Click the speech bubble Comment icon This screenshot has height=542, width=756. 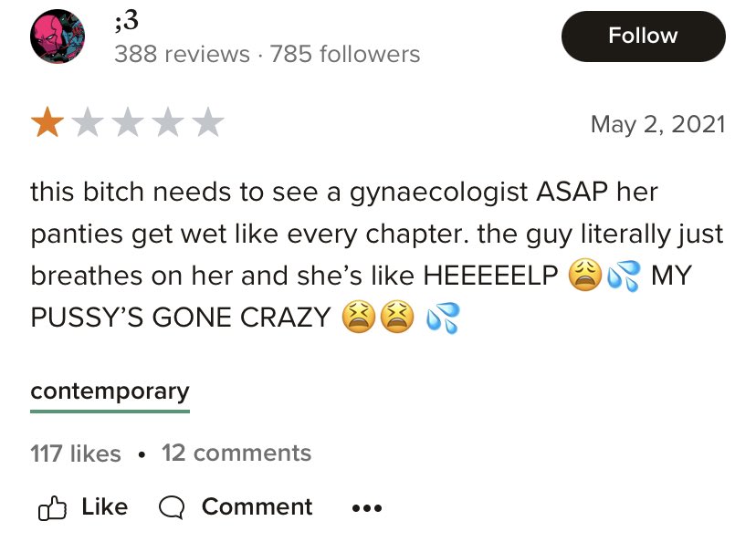[172, 508]
